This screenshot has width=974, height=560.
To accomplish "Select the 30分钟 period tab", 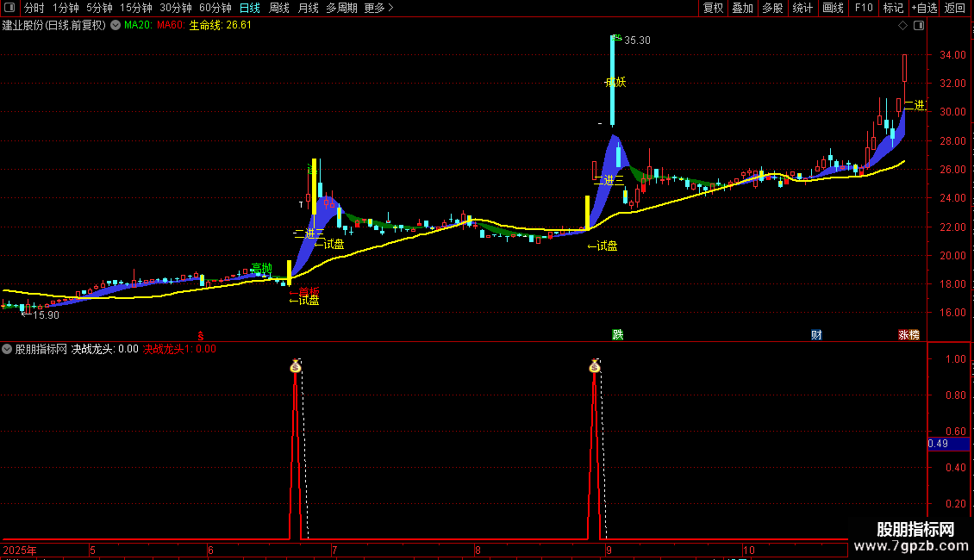I will 176,8.
